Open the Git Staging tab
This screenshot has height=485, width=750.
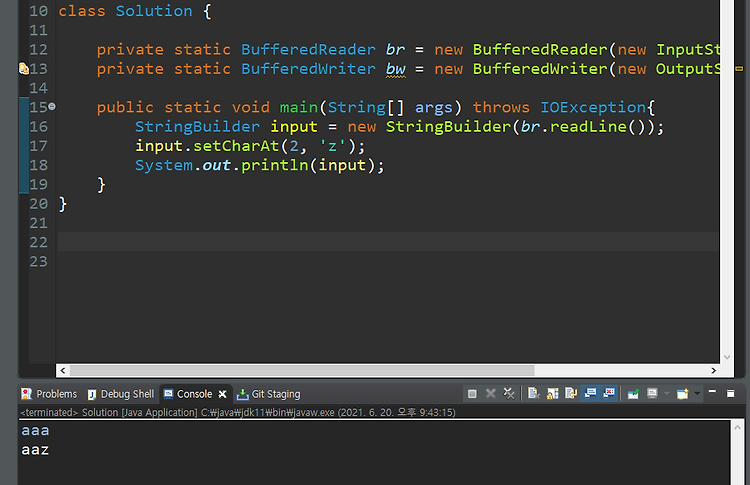coord(268,394)
